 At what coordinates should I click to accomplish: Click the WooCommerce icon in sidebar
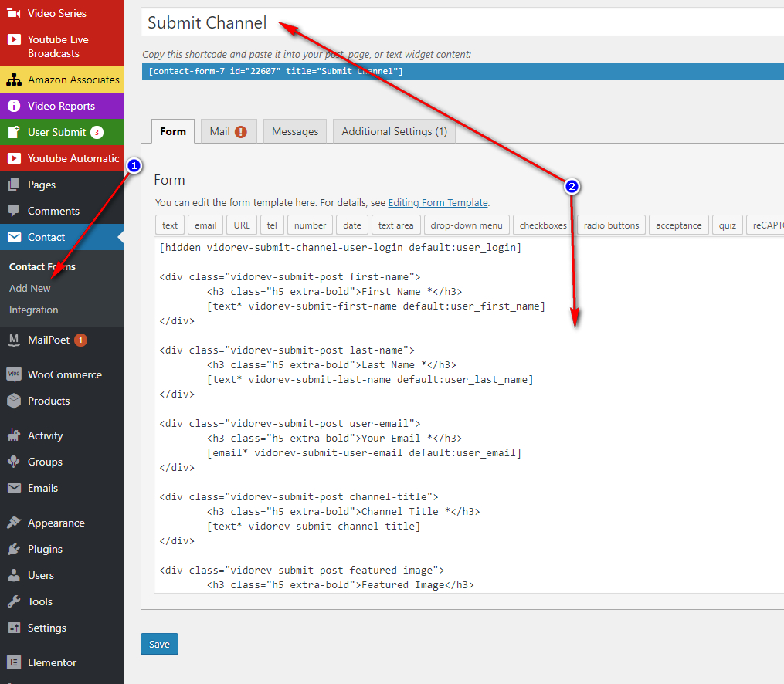[x=13, y=374]
